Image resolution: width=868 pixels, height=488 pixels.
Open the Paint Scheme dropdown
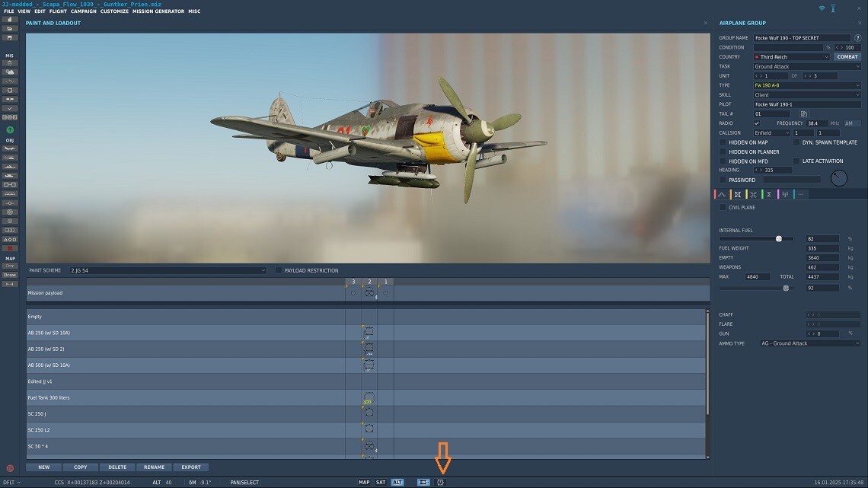(168, 270)
